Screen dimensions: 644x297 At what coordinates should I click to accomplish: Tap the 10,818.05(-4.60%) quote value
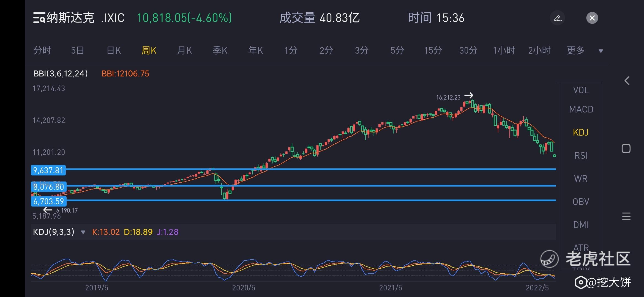pos(184,18)
